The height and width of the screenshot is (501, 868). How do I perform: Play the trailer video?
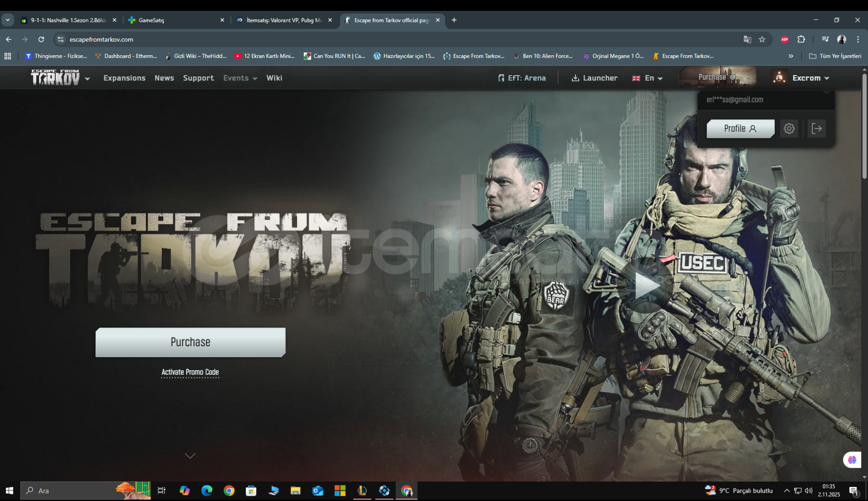646,285
